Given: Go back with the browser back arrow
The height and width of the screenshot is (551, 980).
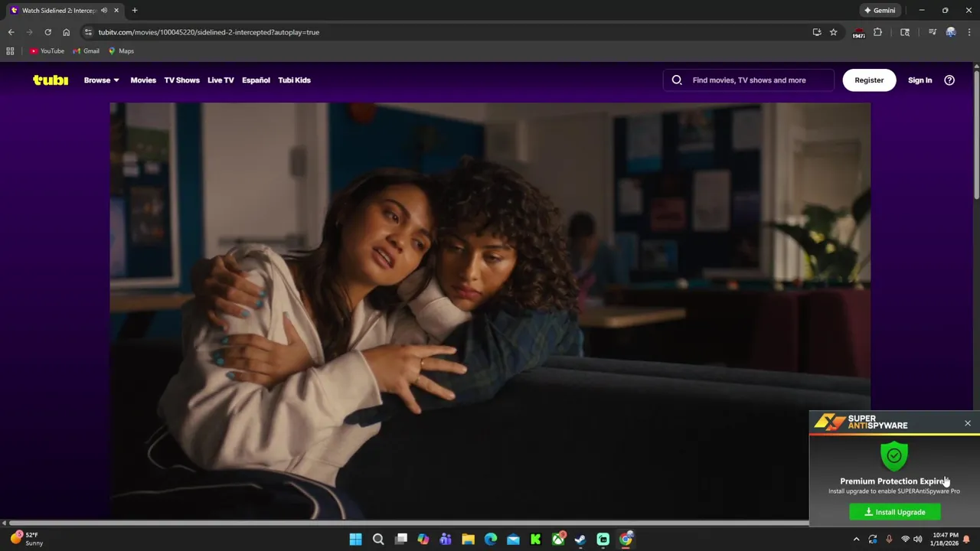Looking at the screenshot, I should click(11, 32).
